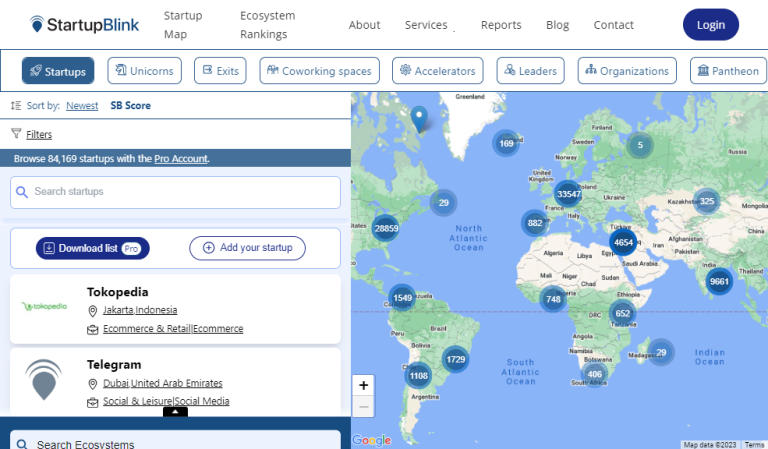The width and height of the screenshot is (768, 449).
Task: Open the 882 cluster near Spain
Action: coord(535,223)
